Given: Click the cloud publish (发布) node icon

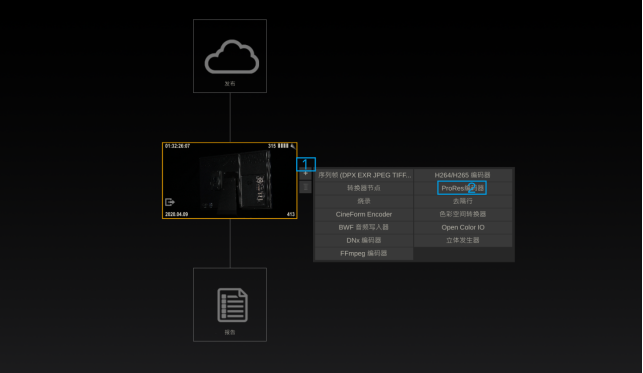Looking at the screenshot, I should click(x=232, y=57).
